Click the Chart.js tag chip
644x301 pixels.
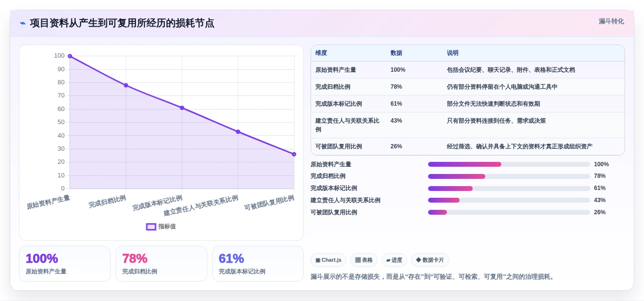coord(329,260)
